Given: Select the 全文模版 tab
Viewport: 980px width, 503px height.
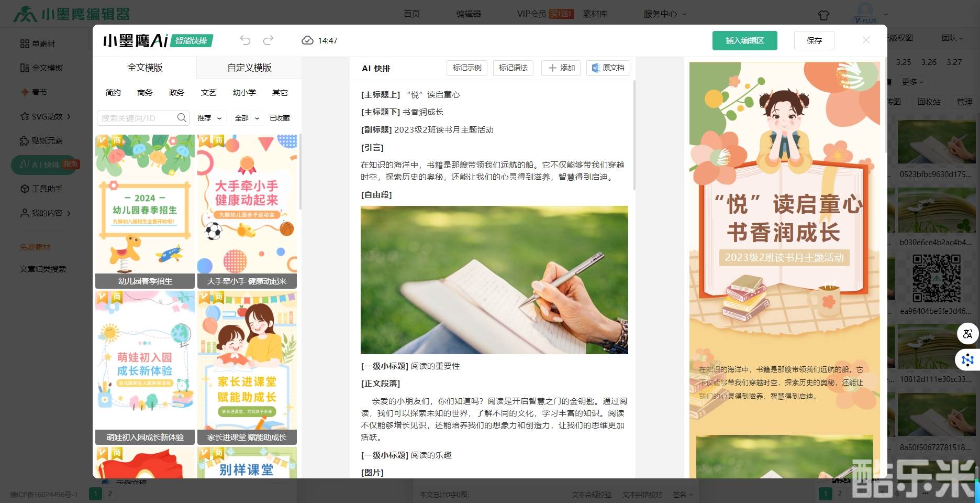Looking at the screenshot, I should coord(145,68).
